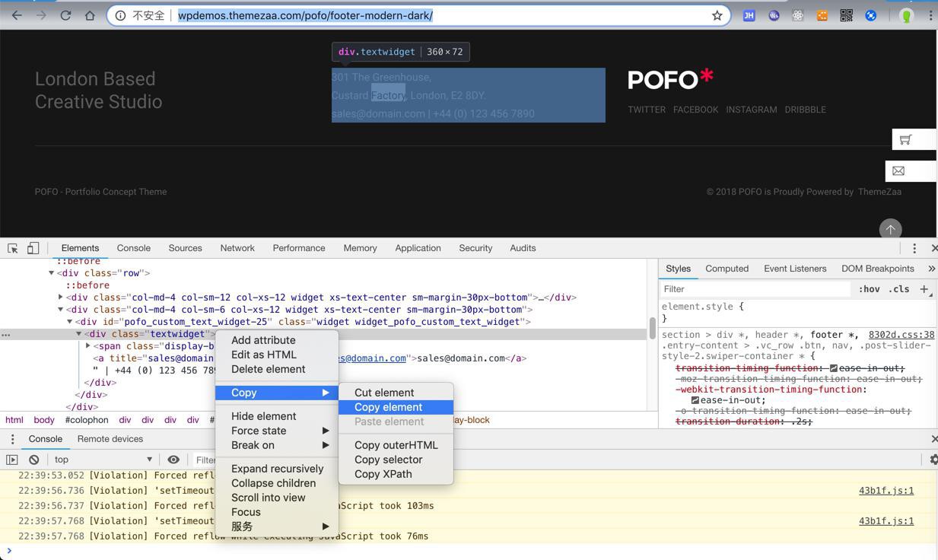Choose Copy outerHTML
The height and width of the screenshot is (560, 938).
click(396, 445)
